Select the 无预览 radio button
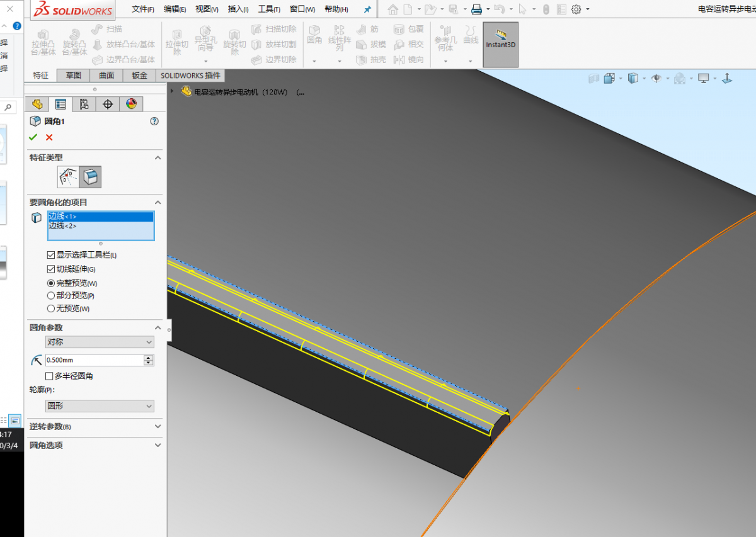The image size is (756, 537). click(x=51, y=308)
